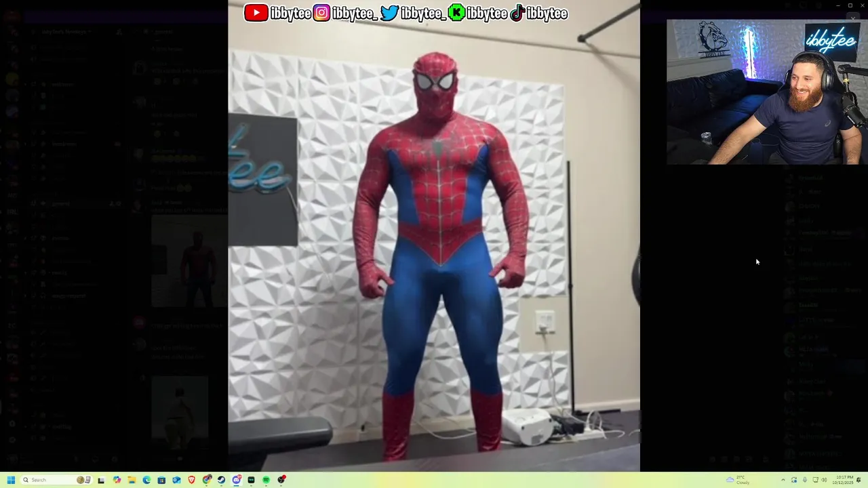This screenshot has height=488, width=868.
Task: Open Outlook from the taskbar
Action: (x=176, y=480)
